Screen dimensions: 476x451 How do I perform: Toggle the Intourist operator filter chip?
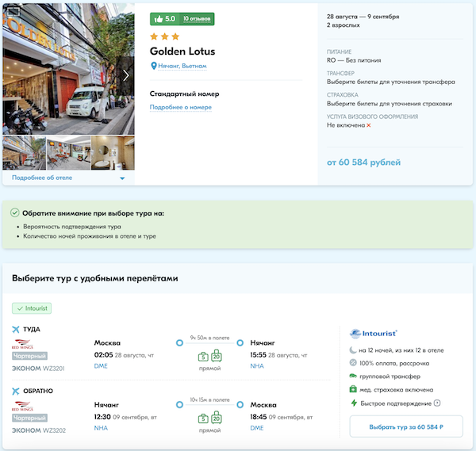coord(32,308)
